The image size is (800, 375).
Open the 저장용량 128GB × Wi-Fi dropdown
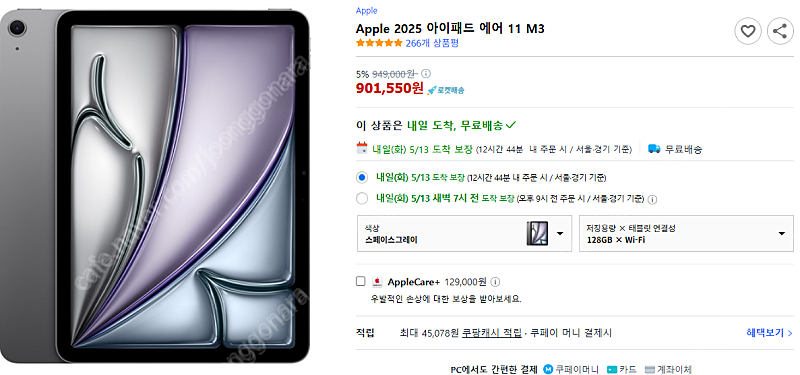(686, 233)
